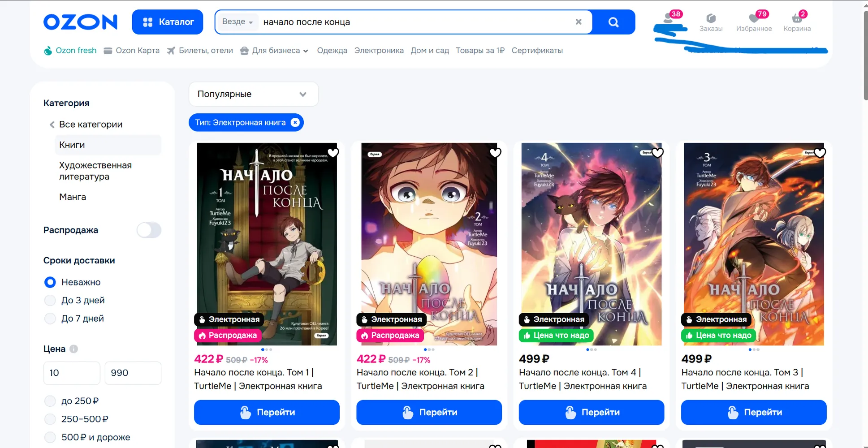Toggle the Распродажа switch

point(149,230)
